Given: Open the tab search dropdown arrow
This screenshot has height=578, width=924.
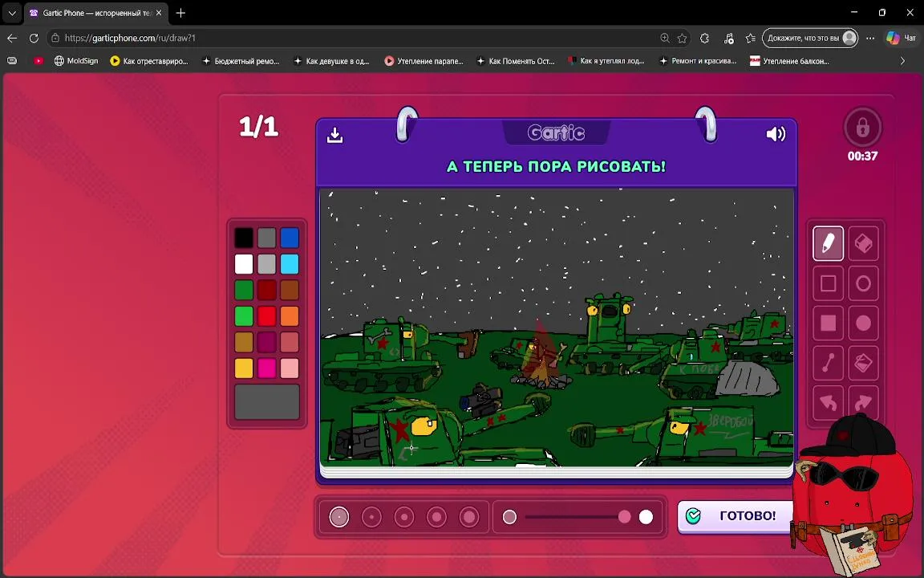Looking at the screenshot, I should [12, 12].
